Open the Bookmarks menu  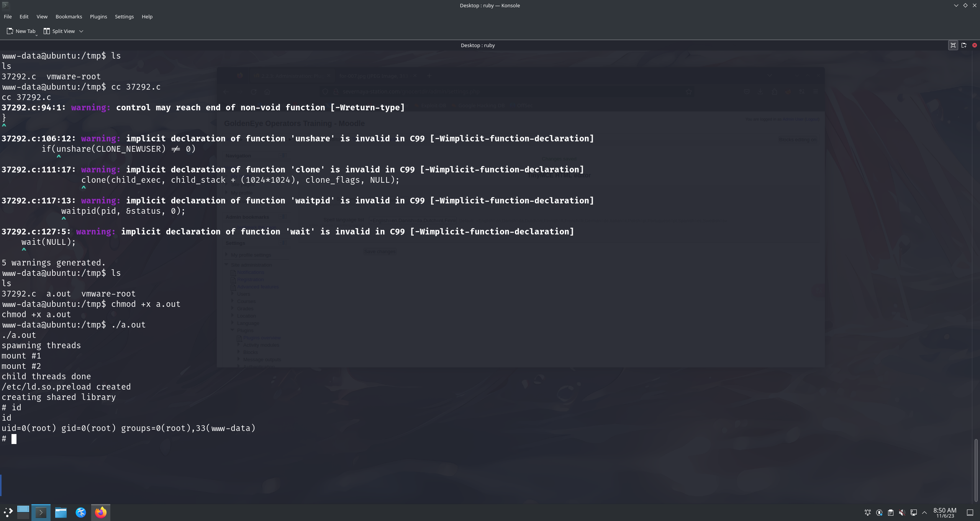pos(69,16)
